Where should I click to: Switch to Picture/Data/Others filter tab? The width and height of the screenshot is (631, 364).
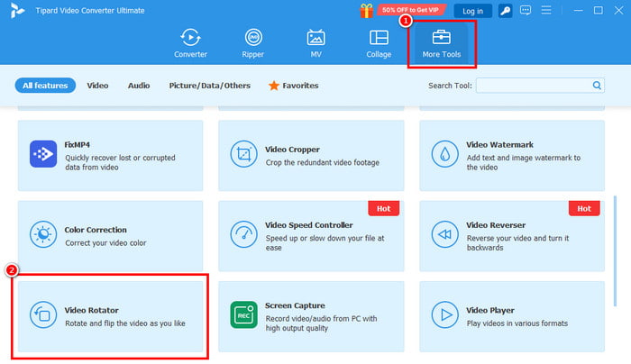210,86
